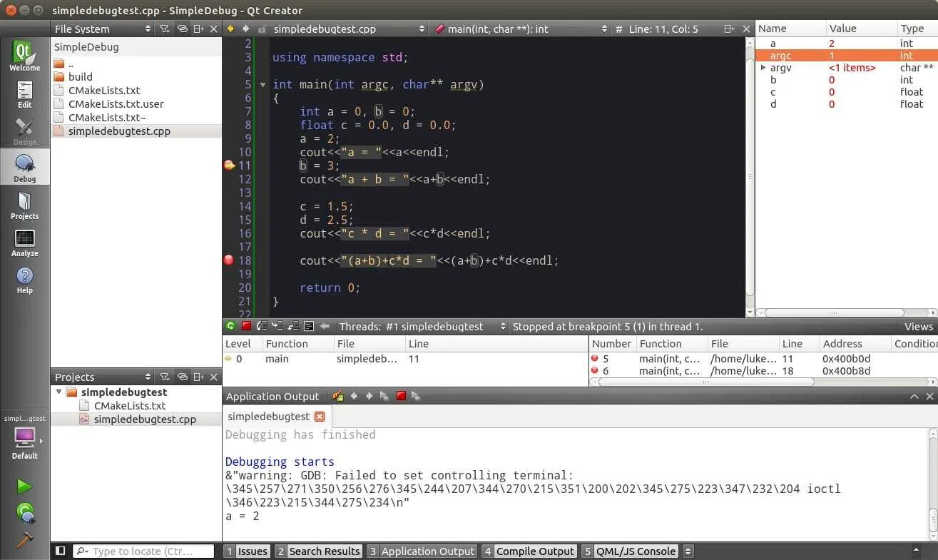Image resolution: width=938 pixels, height=560 pixels.
Task: Close the File System side panel
Action: [x=213, y=29]
